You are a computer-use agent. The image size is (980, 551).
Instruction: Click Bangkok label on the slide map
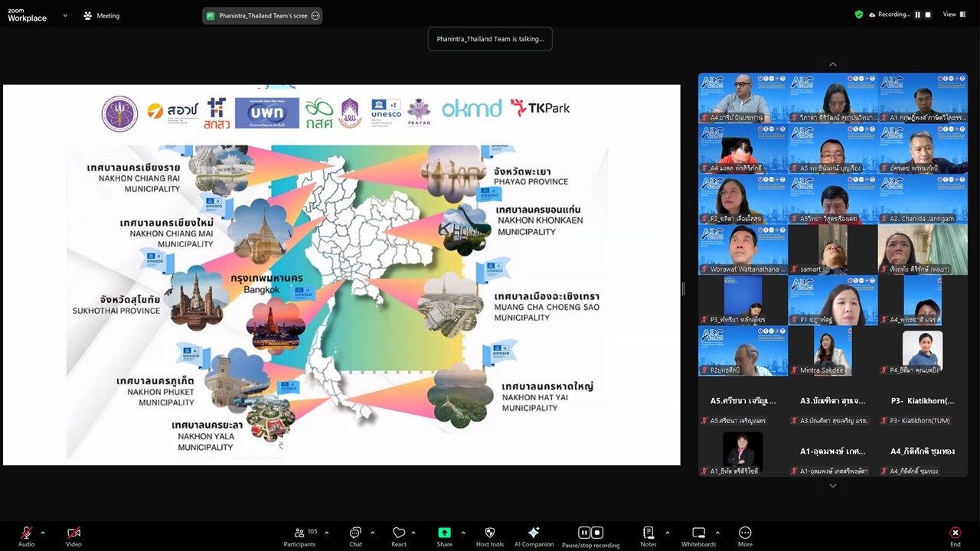[263, 290]
